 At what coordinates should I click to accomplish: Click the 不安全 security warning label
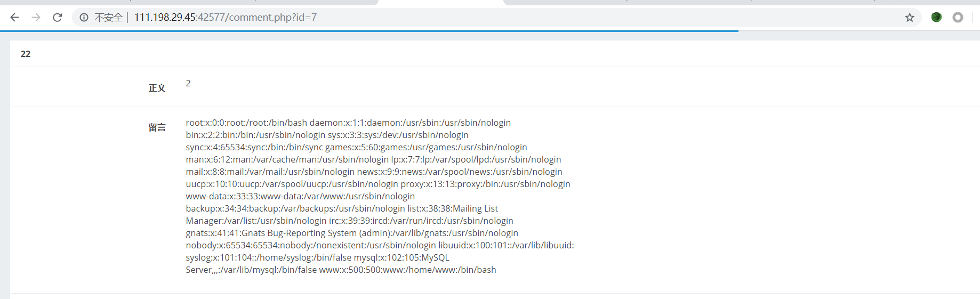coord(109,18)
